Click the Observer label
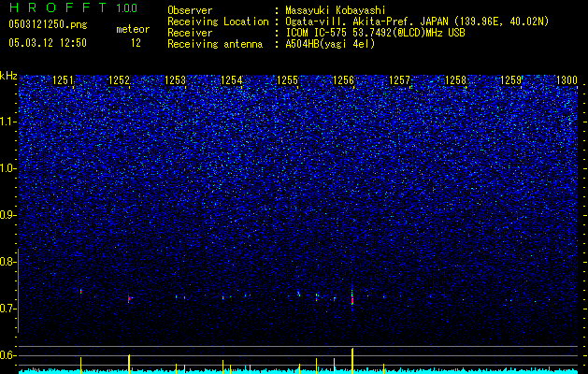This screenshot has height=374, width=588. [x=190, y=10]
